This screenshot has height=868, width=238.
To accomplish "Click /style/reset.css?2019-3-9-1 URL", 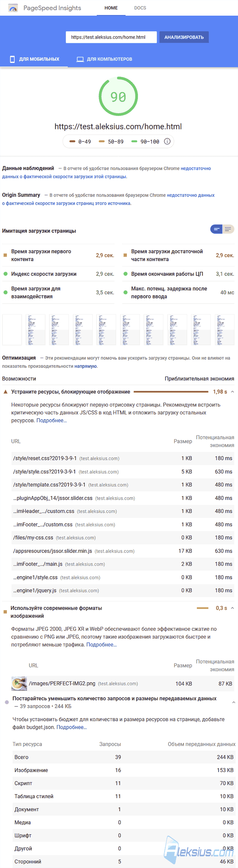I will (x=45, y=458).
